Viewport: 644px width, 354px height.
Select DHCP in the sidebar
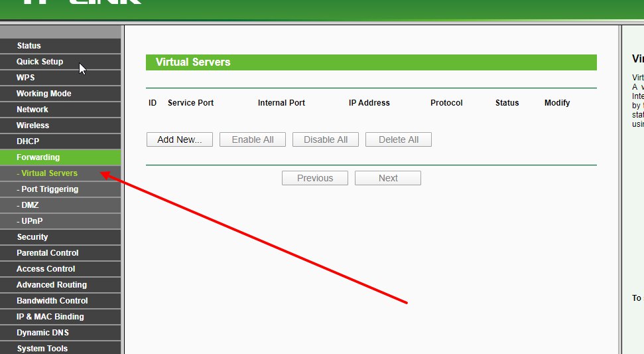click(60, 141)
